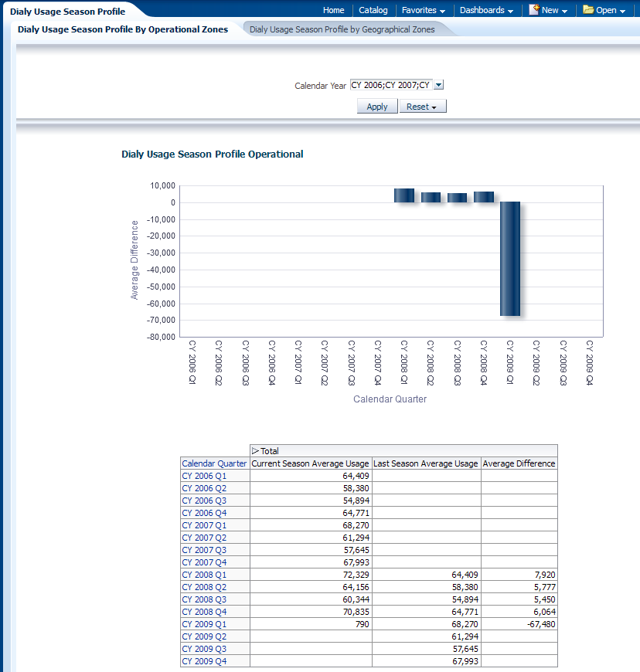Screen dimensions: 640x672
Task: Switch to by Geographical Zones tab
Action: click(x=342, y=29)
